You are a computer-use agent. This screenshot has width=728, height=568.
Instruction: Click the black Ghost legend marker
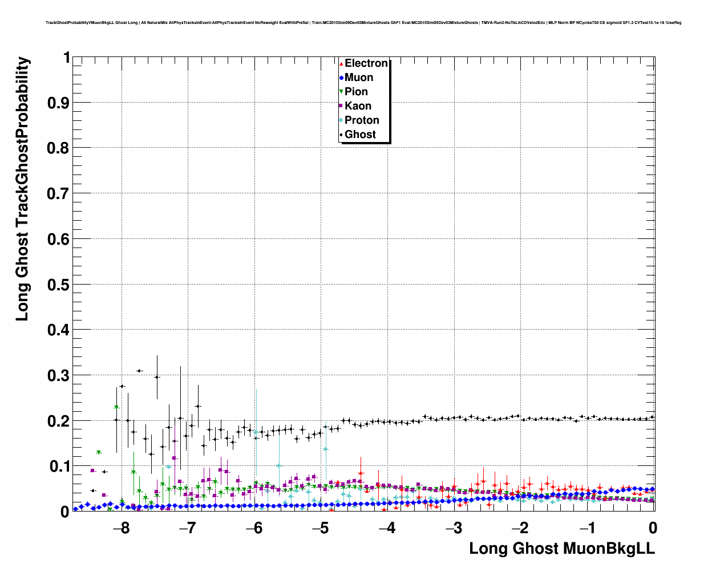(x=341, y=135)
